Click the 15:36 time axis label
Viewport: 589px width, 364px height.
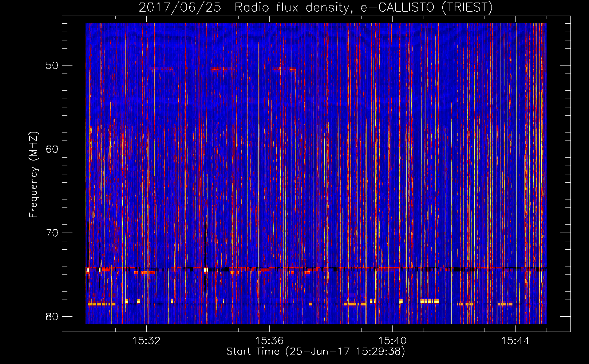tap(269, 341)
